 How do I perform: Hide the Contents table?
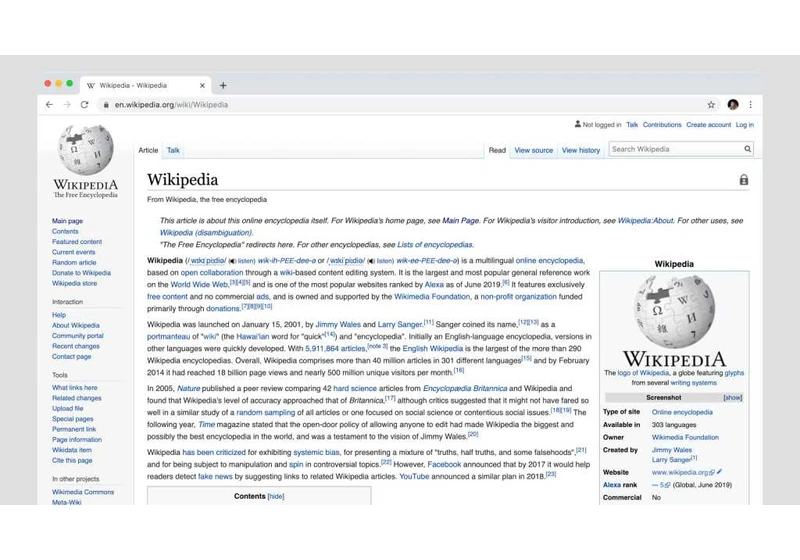point(276,496)
